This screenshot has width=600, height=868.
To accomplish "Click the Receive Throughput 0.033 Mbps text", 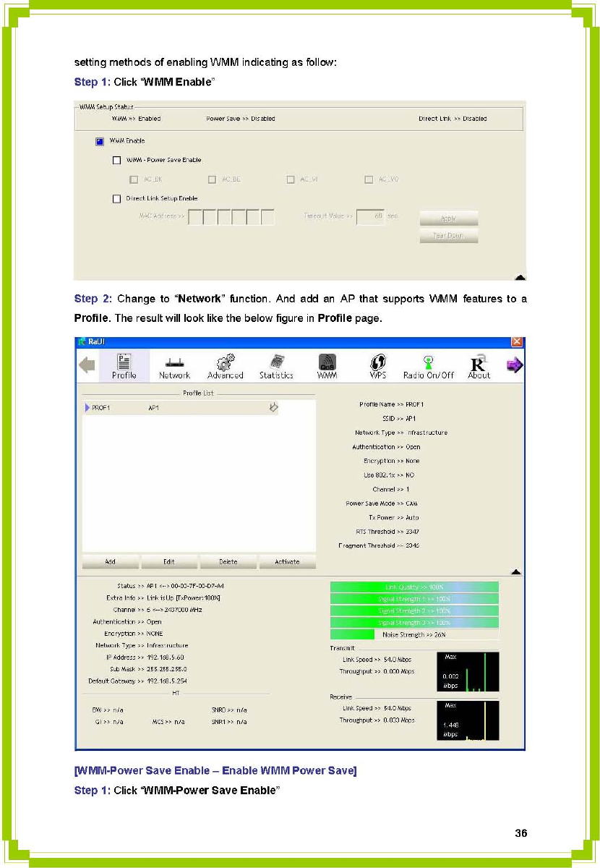I will (377, 720).
